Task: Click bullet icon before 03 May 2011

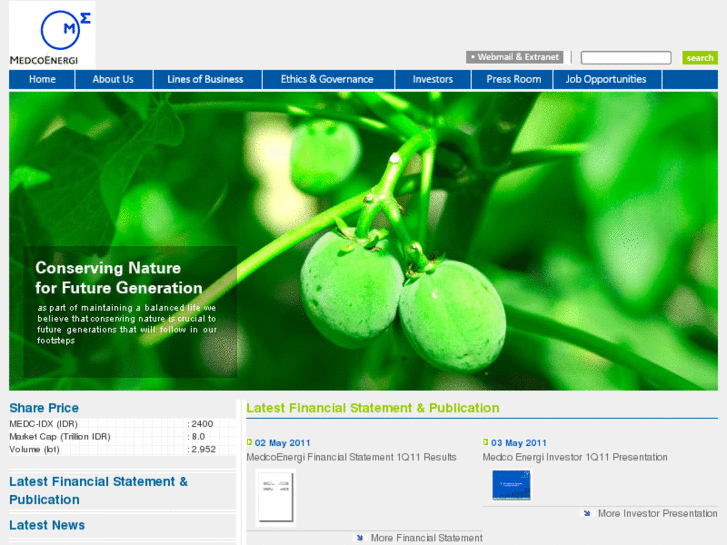Action: click(486, 442)
